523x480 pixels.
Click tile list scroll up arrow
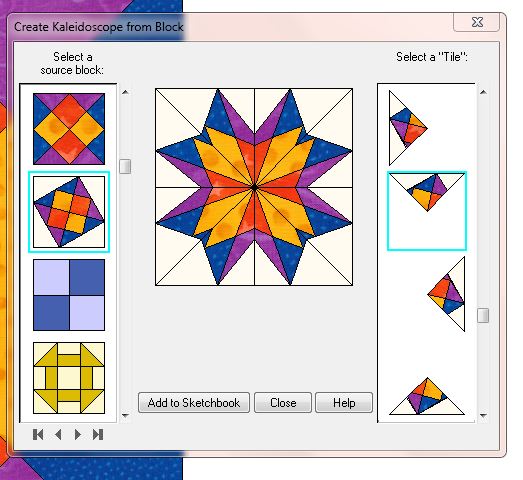(483, 92)
